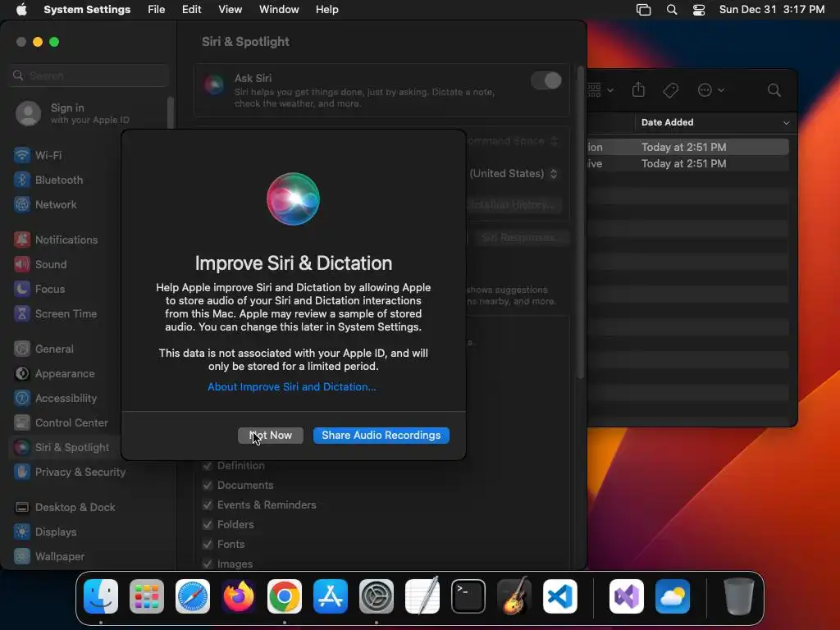Click the share icon in Finder toolbar
The image size is (840, 630).
tap(638, 89)
